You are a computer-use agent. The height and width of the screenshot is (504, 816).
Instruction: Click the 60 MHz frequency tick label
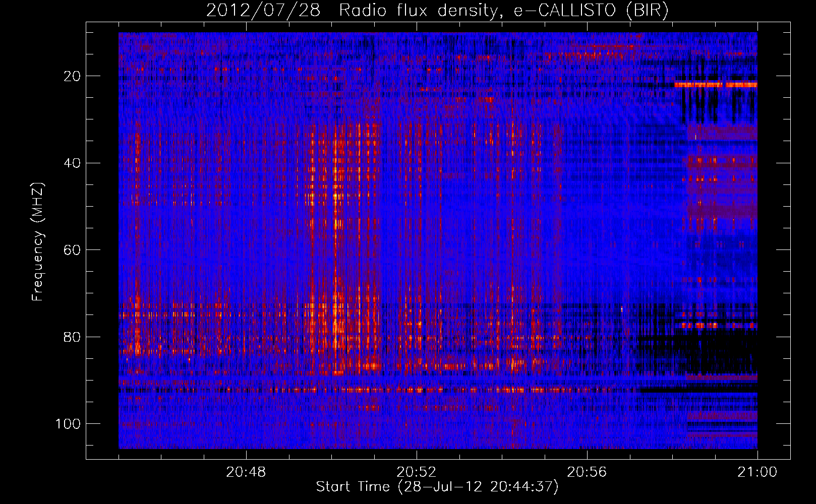(72, 250)
